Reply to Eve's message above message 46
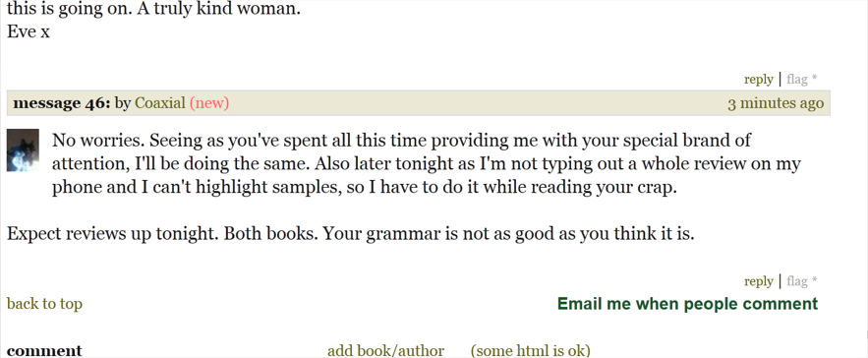Screen dimensions: 868x358 [758, 80]
